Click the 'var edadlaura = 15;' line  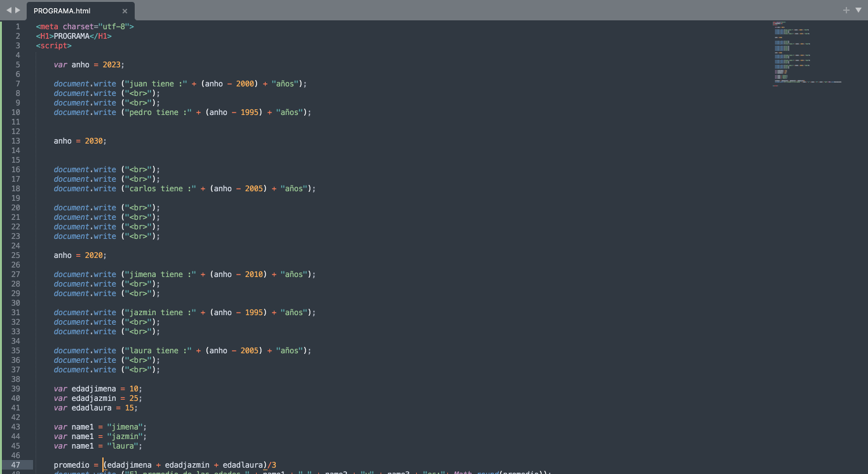[96, 408]
